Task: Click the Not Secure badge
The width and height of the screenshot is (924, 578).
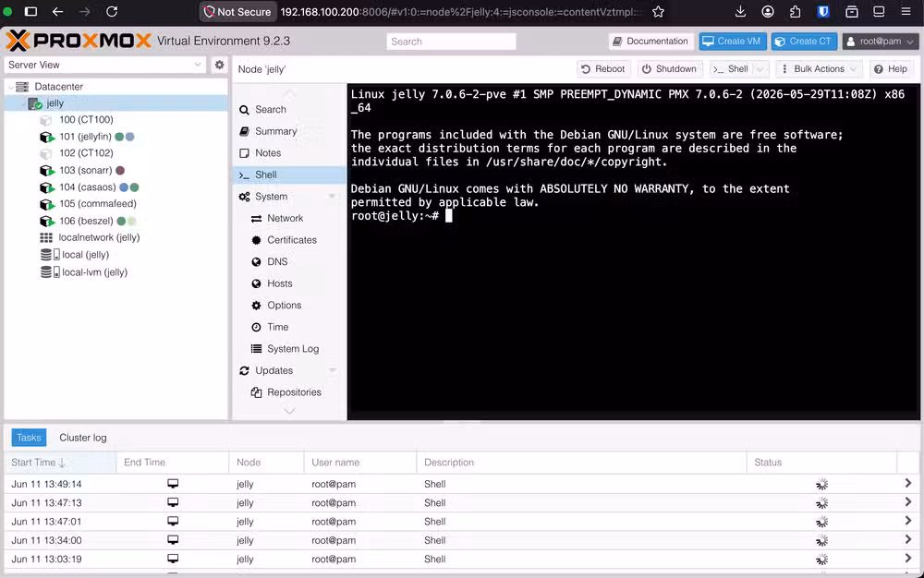Action: click(237, 11)
